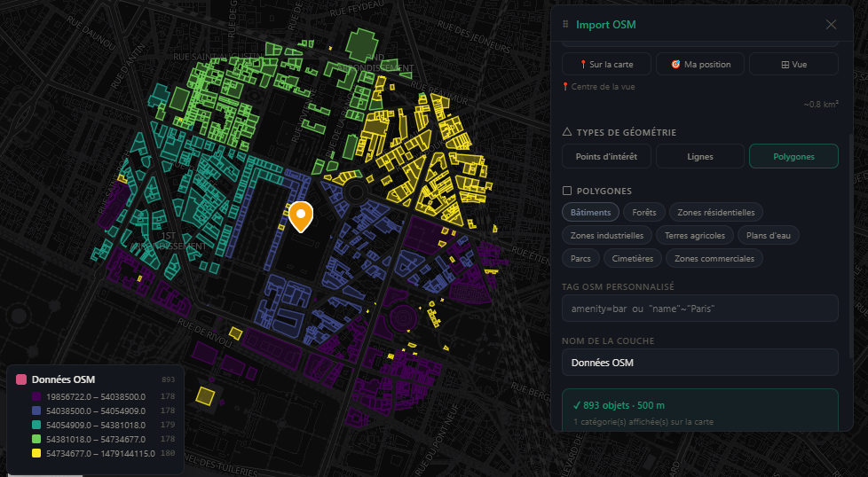The image size is (868, 477).
Task: Click the orange location pin marker
Action: (301, 216)
